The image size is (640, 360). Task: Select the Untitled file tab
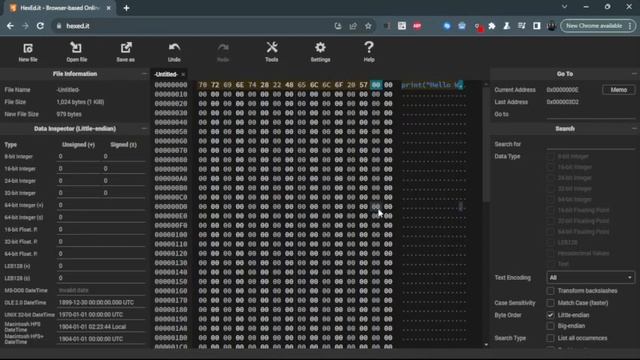coord(166,74)
